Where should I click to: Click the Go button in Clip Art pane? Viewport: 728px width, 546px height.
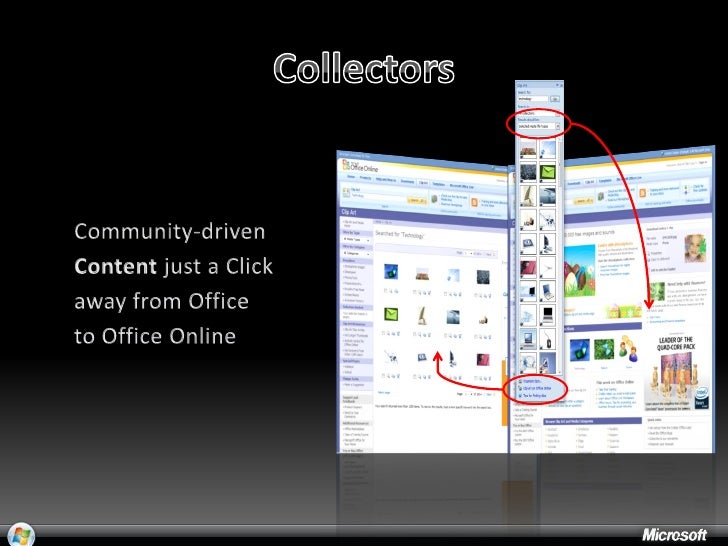[555, 99]
